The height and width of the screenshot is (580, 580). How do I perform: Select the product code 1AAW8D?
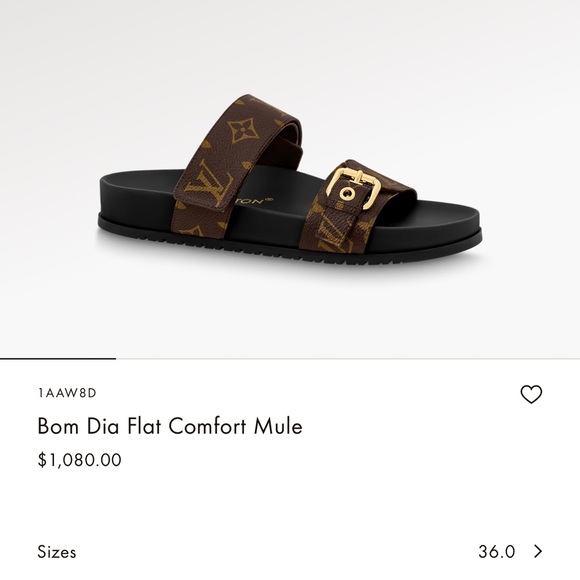click(x=67, y=392)
